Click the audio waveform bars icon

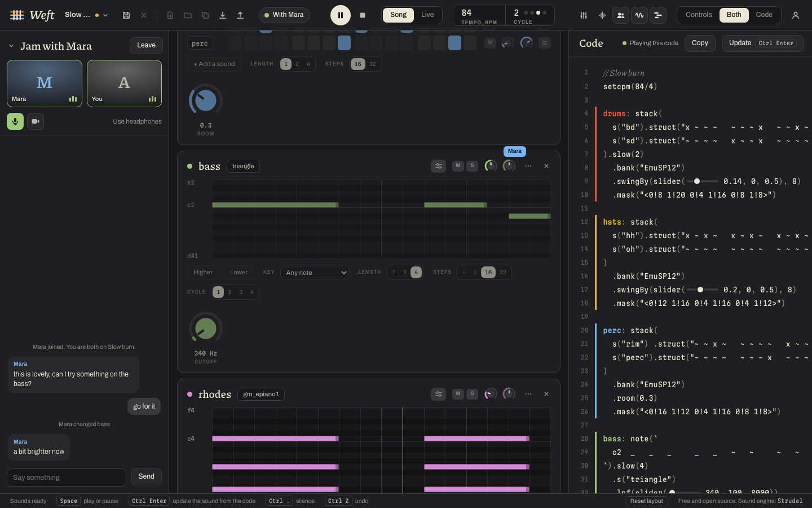(602, 15)
